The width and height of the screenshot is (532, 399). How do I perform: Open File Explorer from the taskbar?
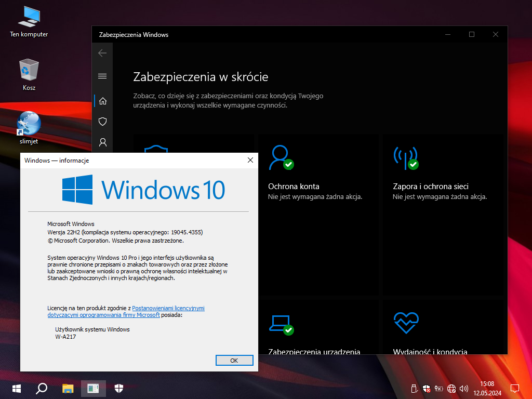68,388
